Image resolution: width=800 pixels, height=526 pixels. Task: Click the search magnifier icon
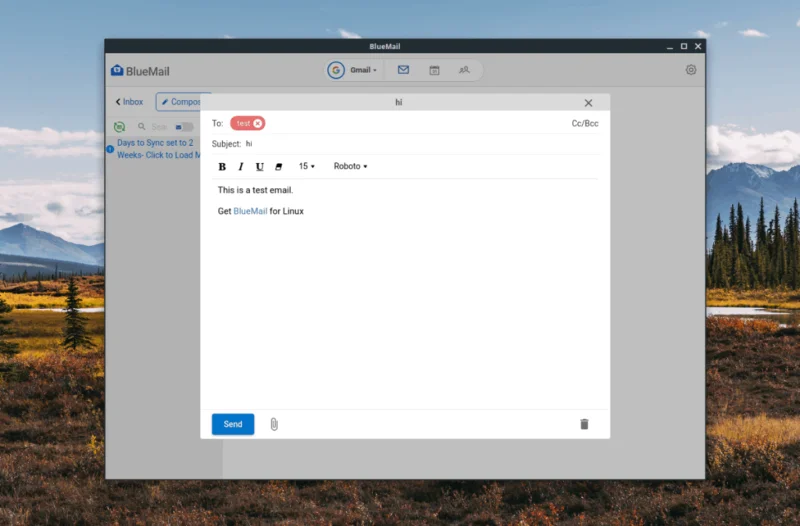point(141,127)
